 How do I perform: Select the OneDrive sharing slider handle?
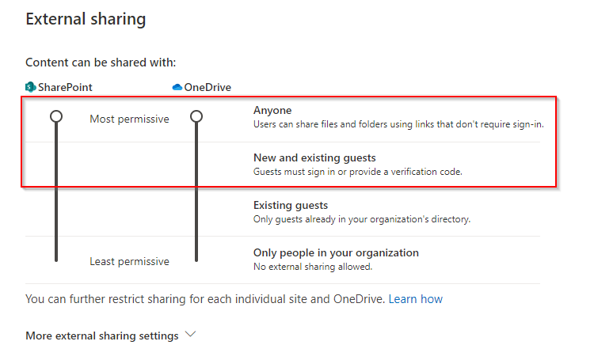coord(196,116)
